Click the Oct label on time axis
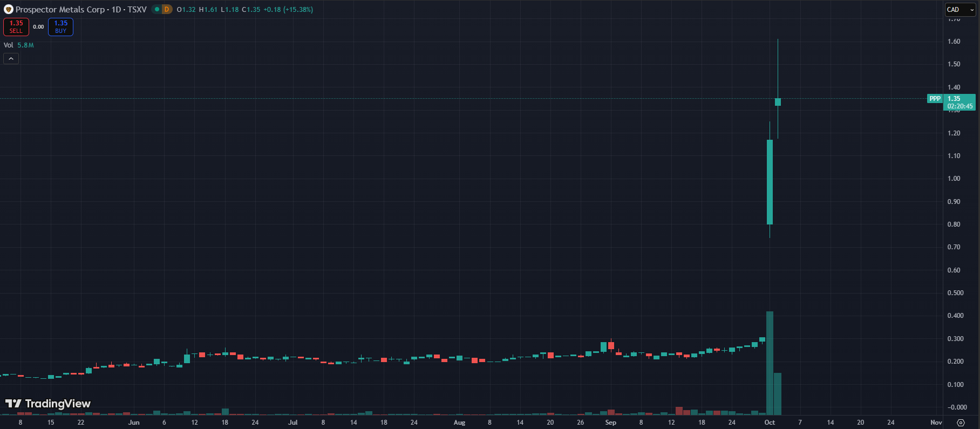Viewport: 980px width, 429px height. coord(770,423)
